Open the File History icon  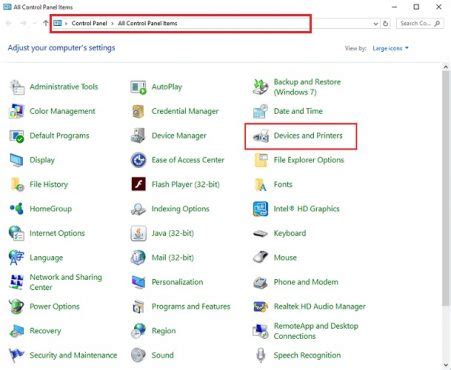pos(17,185)
